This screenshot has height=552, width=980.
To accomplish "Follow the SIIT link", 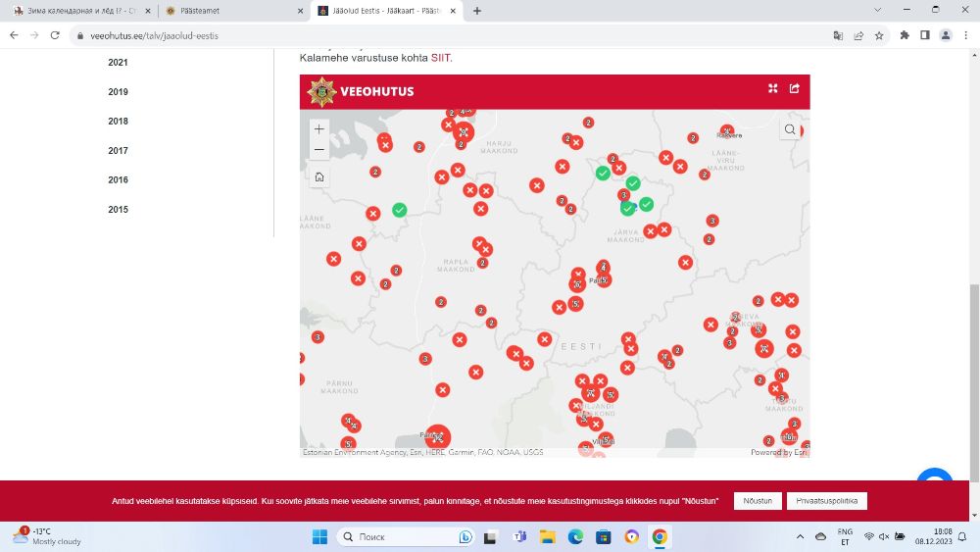I will (x=440, y=58).
